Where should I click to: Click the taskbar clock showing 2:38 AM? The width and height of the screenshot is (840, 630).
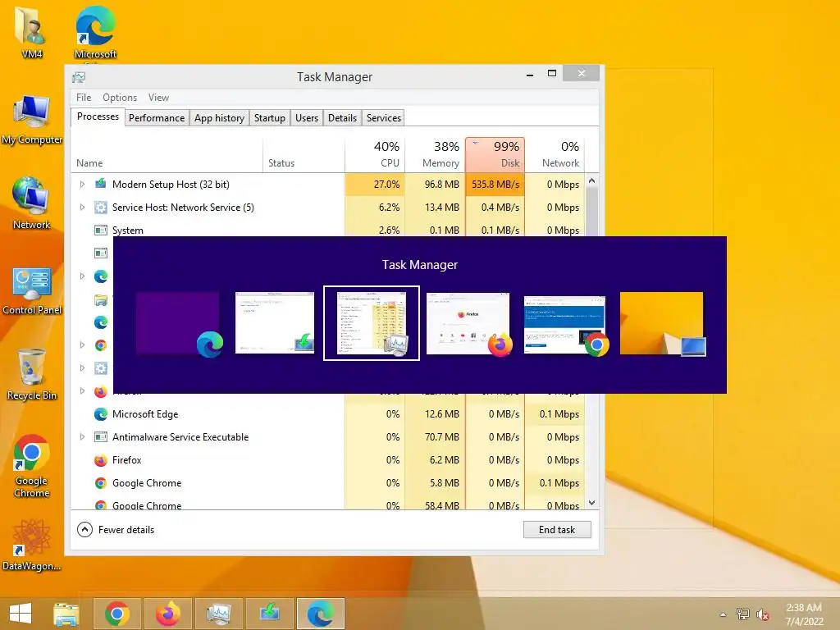(804, 614)
